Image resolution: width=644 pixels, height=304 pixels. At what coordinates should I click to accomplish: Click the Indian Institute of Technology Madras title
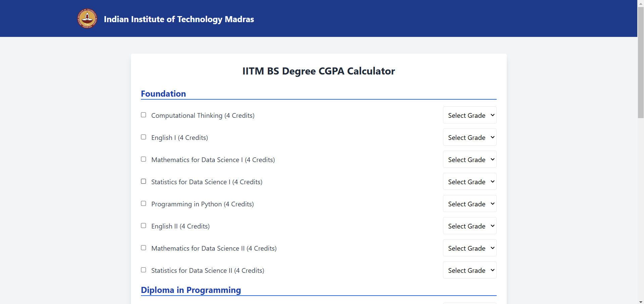(179, 19)
